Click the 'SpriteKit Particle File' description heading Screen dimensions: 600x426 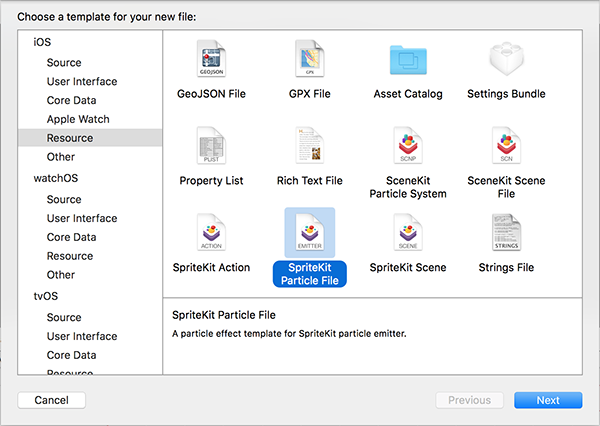(224, 315)
